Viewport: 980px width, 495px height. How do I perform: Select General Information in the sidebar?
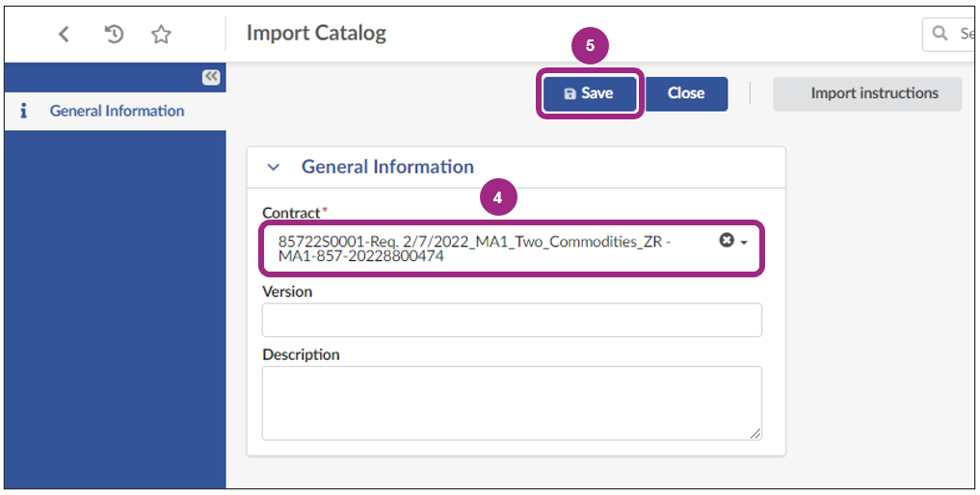tap(115, 111)
